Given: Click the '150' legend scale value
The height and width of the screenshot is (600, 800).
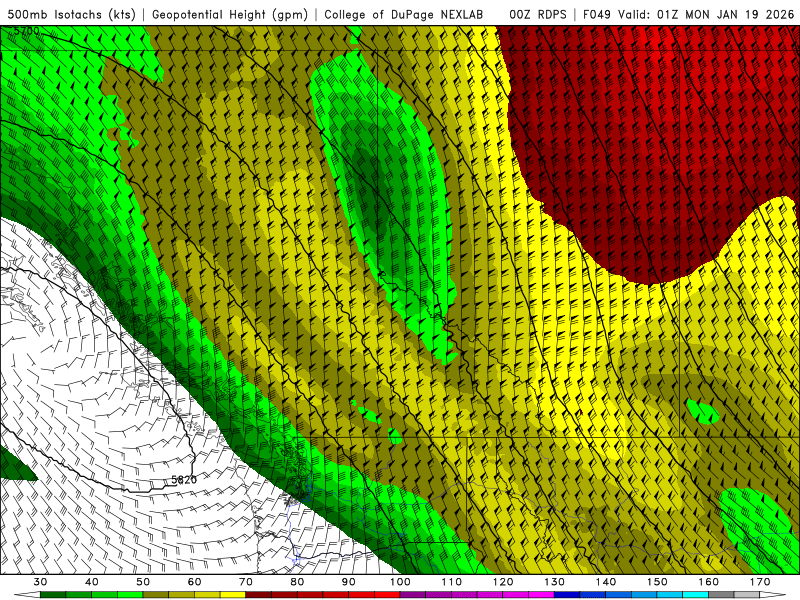Looking at the screenshot, I should point(657,582).
